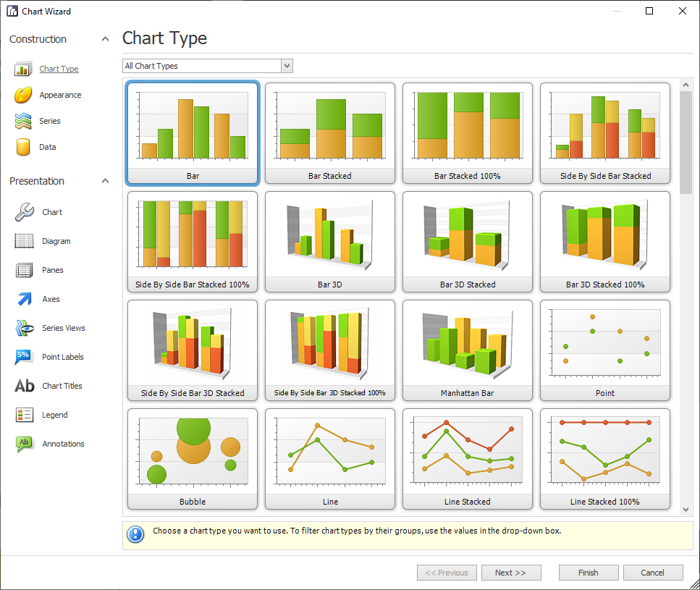
Task: Collapse the Construction section
Action: (x=105, y=38)
